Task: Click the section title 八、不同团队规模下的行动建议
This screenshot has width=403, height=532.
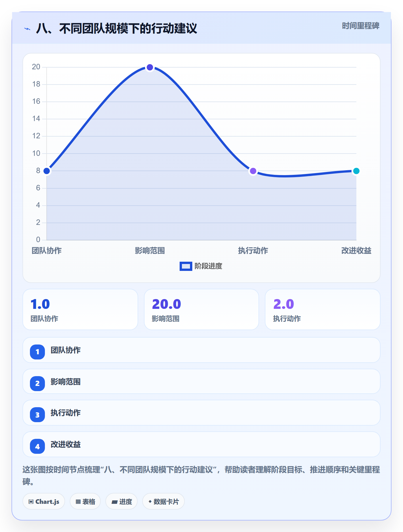Action: tap(117, 28)
